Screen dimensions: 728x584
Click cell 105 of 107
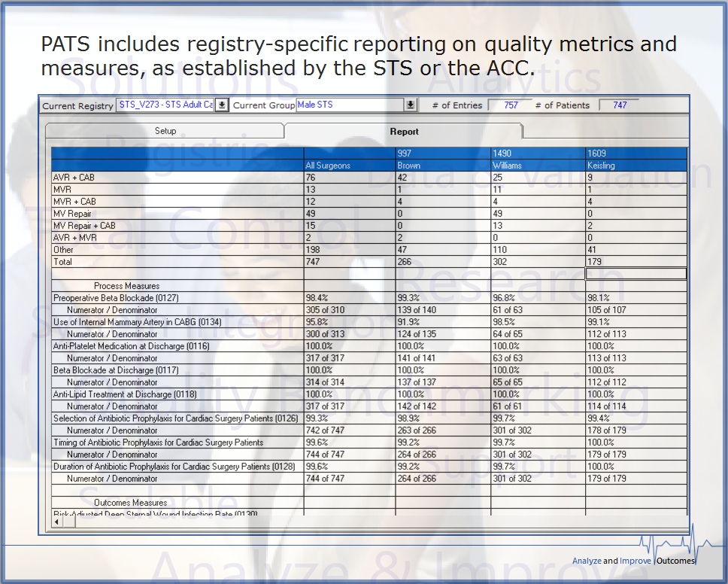click(x=636, y=310)
